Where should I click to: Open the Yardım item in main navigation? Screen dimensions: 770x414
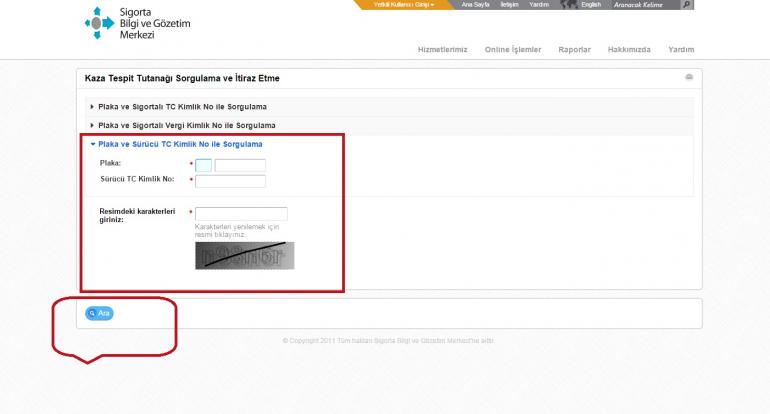681,50
